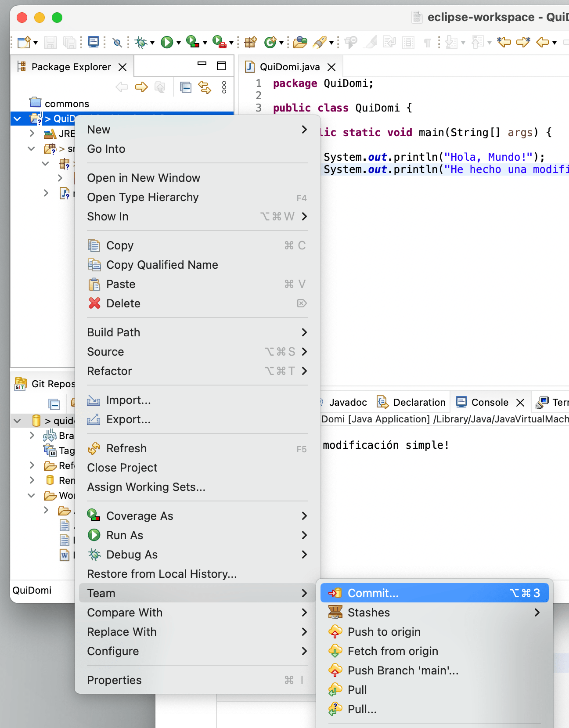This screenshot has width=569, height=728.
Task: Choose Commit... from the Team submenu
Action: tap(434, 593)
